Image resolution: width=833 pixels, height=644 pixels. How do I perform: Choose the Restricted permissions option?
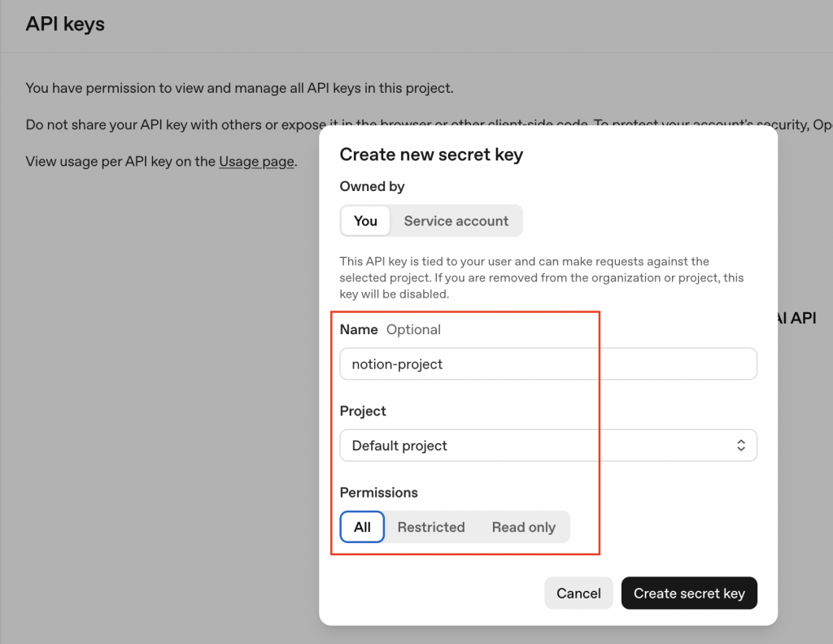click(x=431, y=527)
